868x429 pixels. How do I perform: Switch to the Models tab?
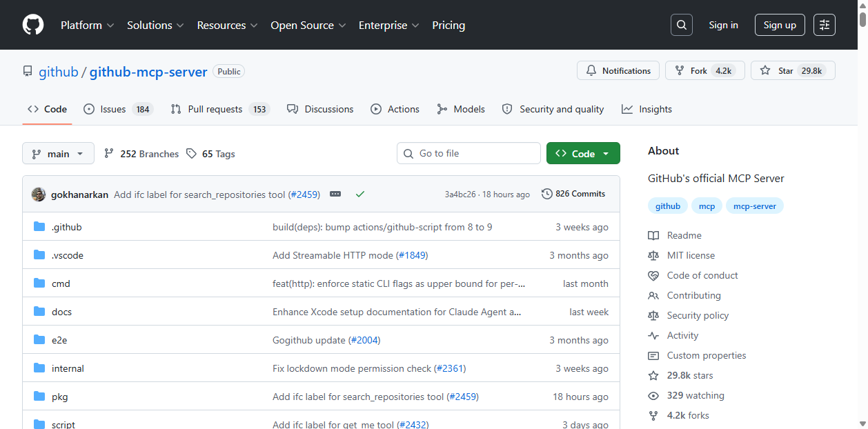pos(461,109)
